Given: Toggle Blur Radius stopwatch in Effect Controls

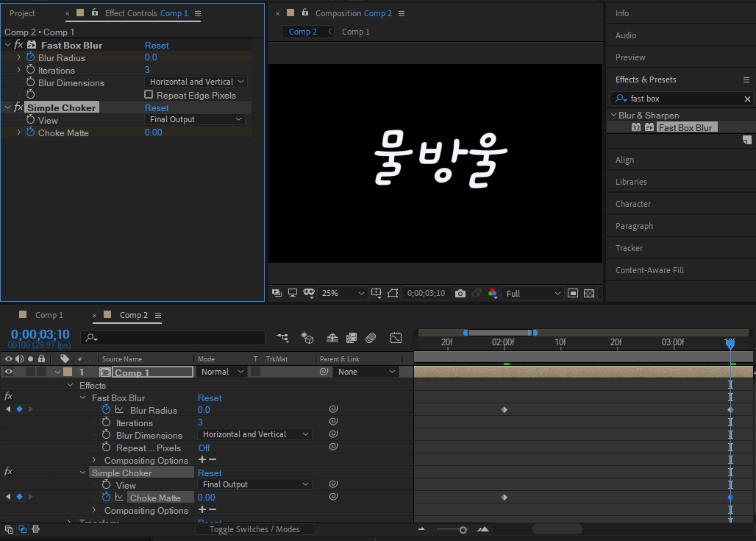Looking at the screenshot, I should pyautogui.click(x=30, y=57).
